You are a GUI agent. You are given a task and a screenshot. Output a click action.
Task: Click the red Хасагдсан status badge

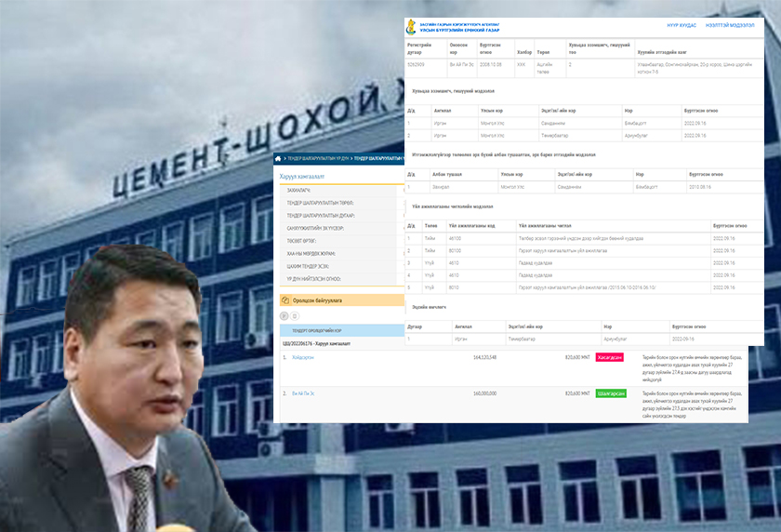(610, 358)
